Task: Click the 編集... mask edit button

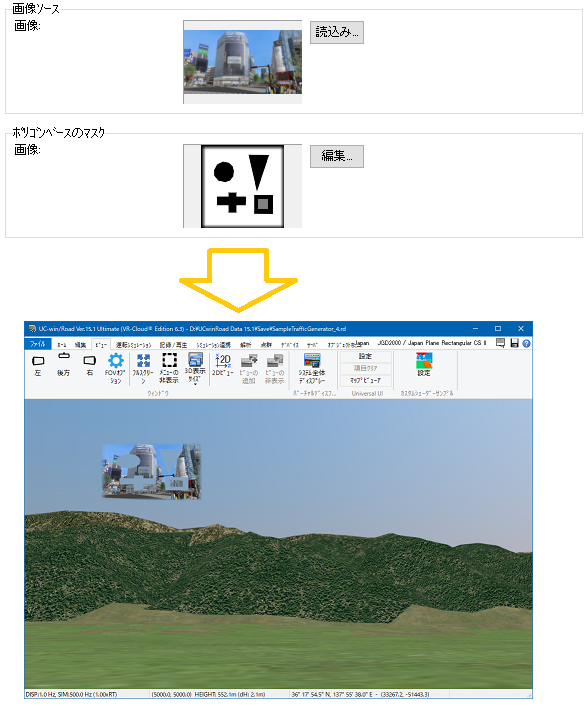Action: (337, 156)
